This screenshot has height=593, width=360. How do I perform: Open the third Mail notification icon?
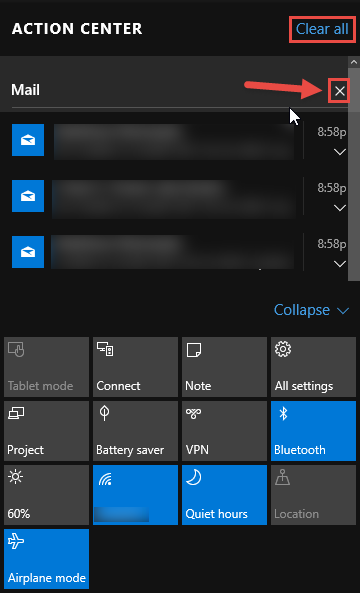[28, 252]
